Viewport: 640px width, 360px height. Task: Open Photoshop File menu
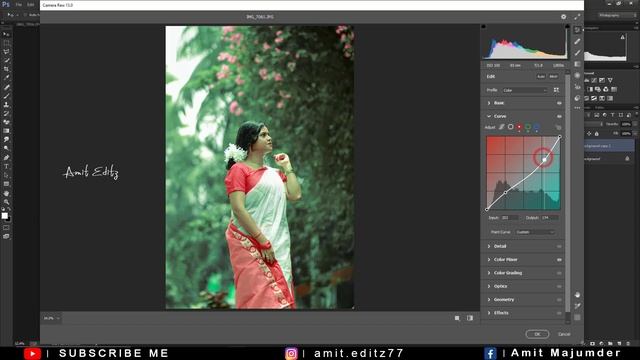(19, 4)
